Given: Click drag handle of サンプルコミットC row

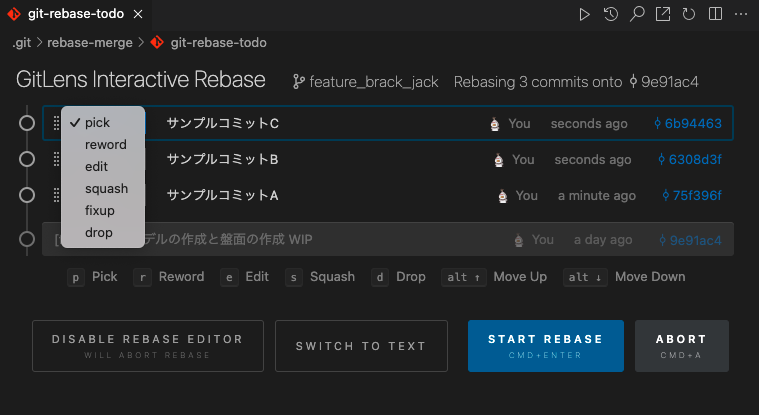Looking at the screenshot, I should coord(56,123).
